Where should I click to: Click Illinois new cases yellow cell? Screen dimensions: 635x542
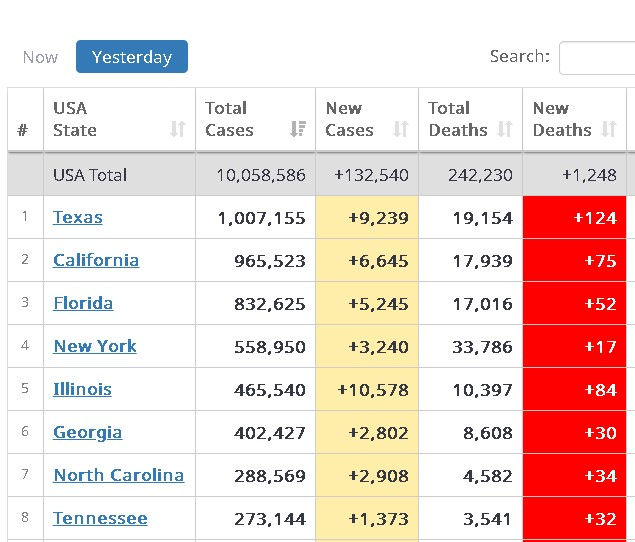point(367,389)
